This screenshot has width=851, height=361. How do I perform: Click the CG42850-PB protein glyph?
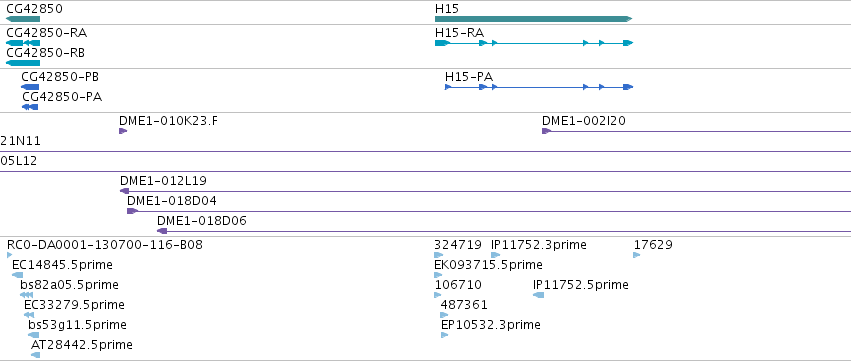coord(30,87)
